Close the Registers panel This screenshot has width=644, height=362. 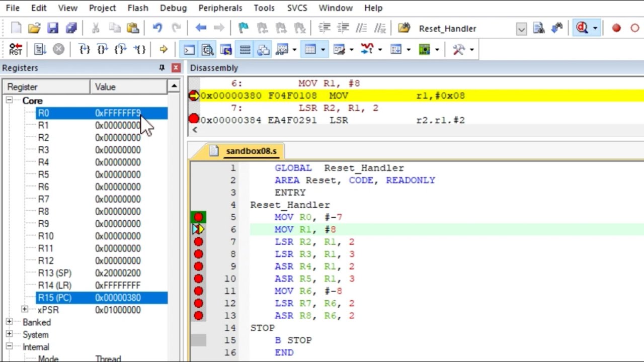click(176, 67)
